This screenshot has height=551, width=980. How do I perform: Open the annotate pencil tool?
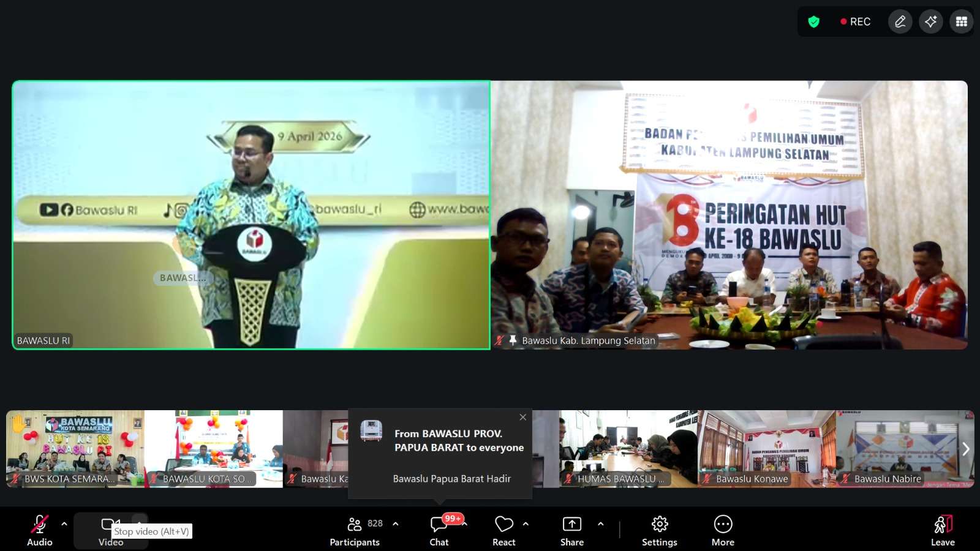tap(900, 22)
